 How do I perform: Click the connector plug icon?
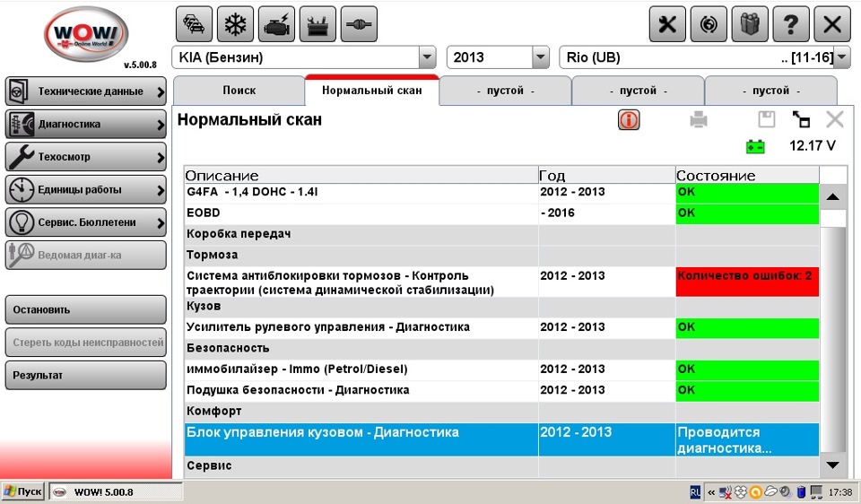(x=359, y=24)
